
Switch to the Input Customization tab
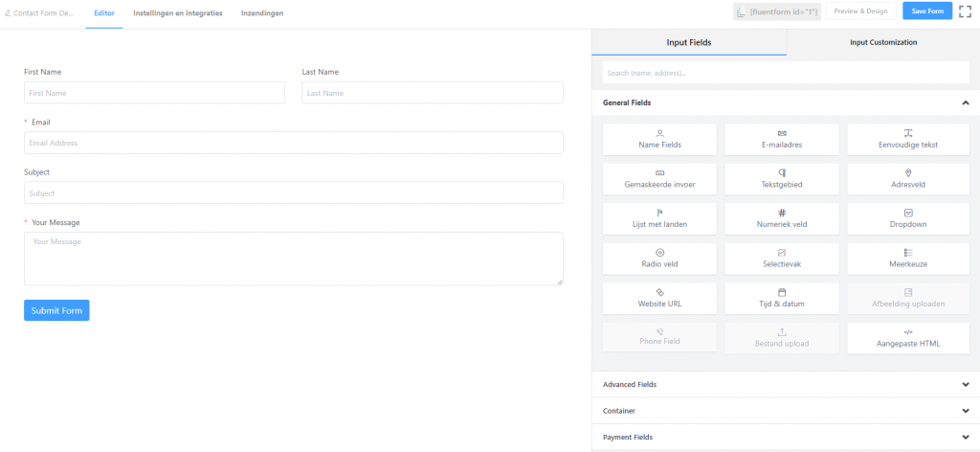882,42
